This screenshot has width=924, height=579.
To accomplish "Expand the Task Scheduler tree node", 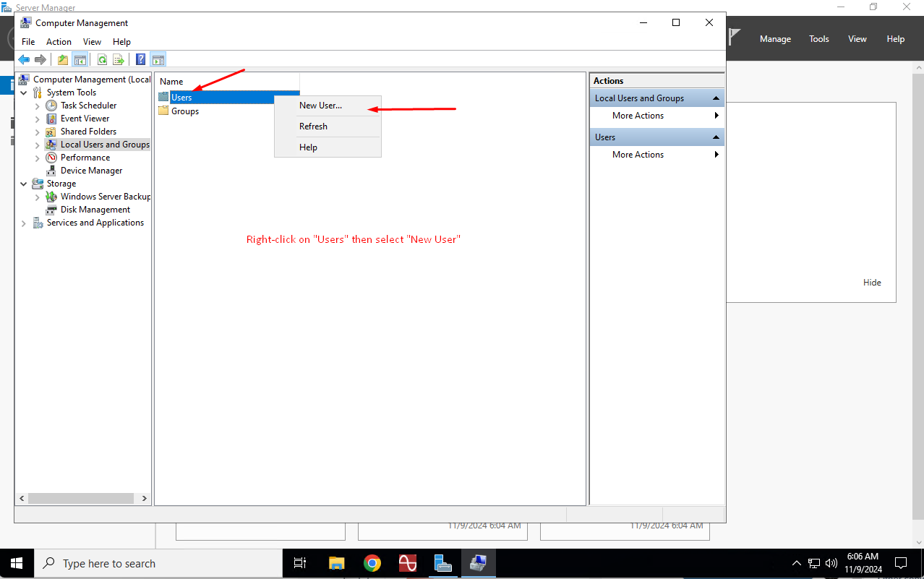I will tap(38, 106).
